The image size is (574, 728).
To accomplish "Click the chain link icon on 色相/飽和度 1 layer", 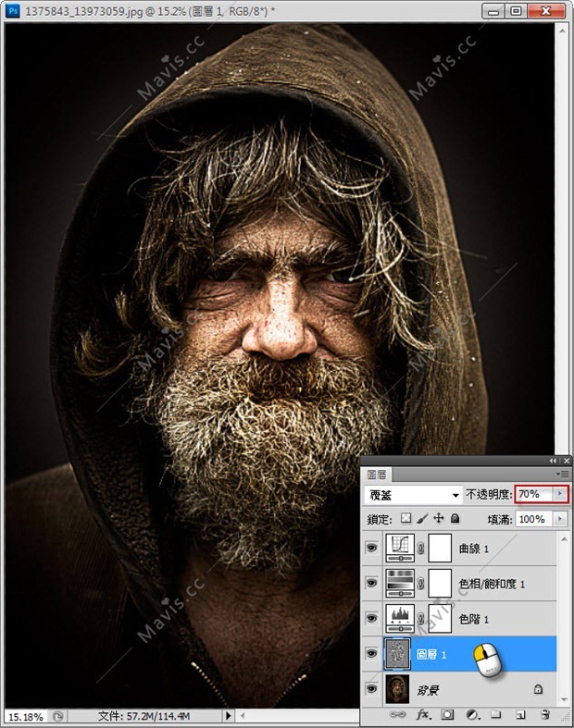I will pos(421,584).
